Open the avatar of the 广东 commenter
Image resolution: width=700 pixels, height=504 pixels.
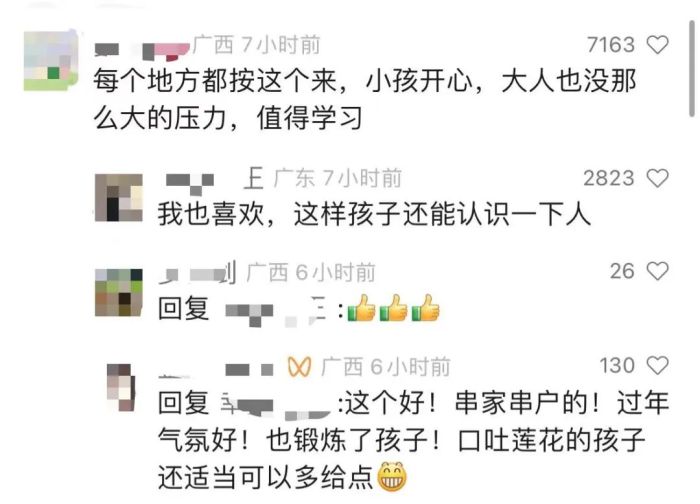(119, 198)
